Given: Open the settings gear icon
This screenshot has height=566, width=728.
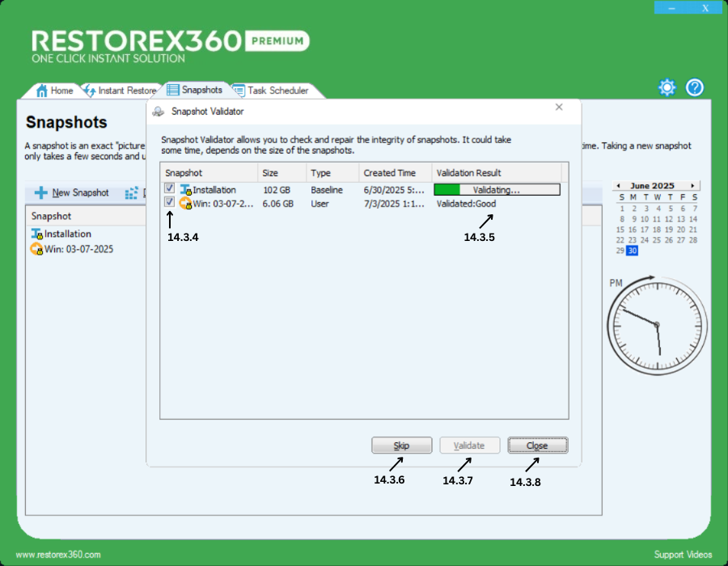Looking at the screenshot, I should [667, 87].
